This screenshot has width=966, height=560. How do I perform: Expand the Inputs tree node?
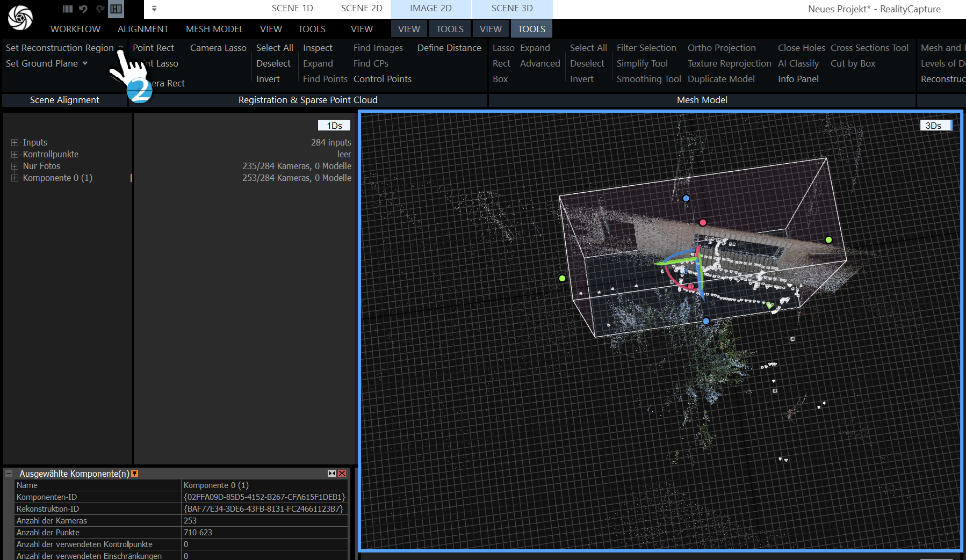(x=15, y=142)
